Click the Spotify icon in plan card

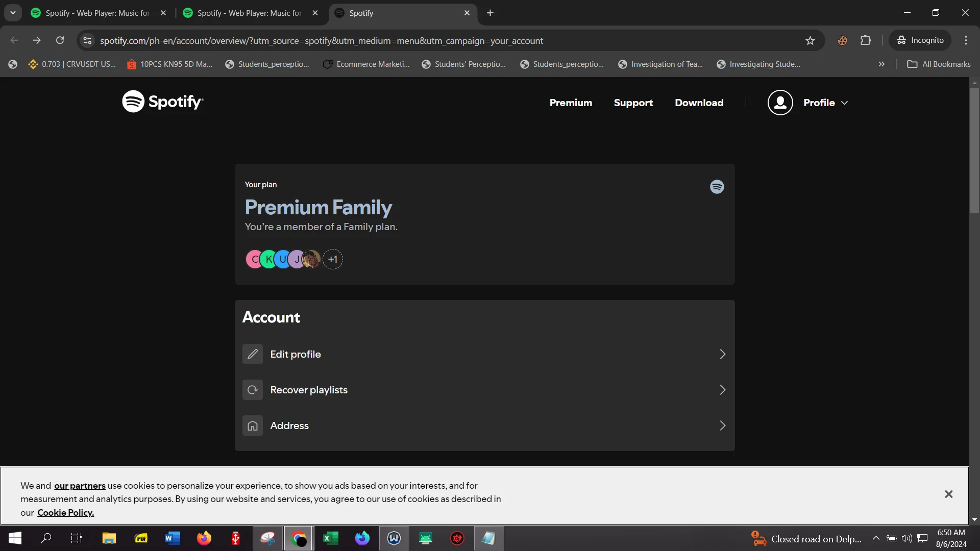(717, 187)
